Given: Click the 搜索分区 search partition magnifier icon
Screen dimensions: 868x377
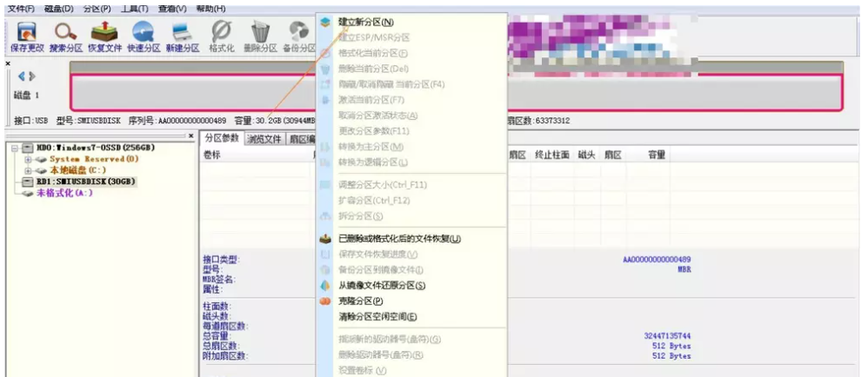Looking at the screenshot, I should pos(65,32).
